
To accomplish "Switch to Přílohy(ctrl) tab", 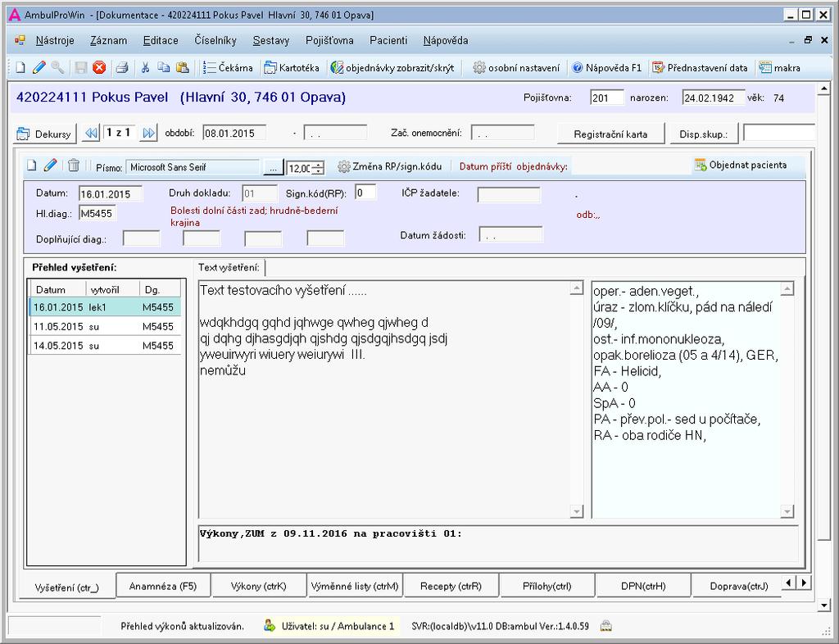I will tap(547, 586).
